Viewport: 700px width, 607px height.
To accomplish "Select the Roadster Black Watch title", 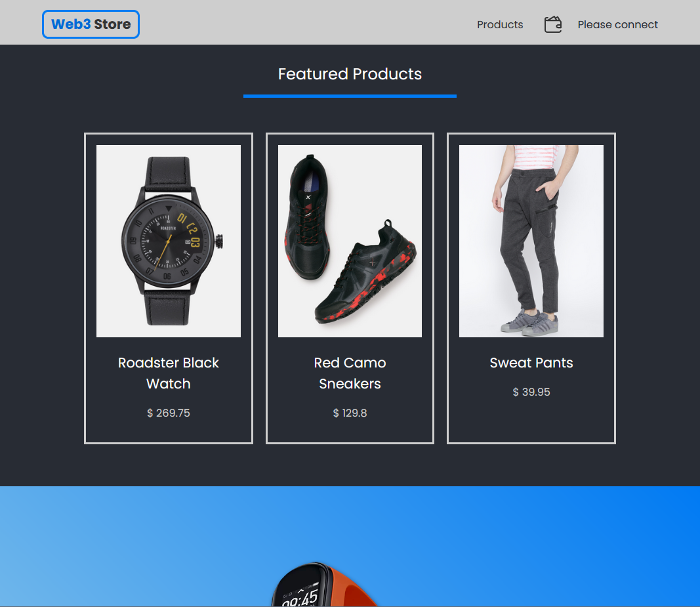I will pos(169,373).
